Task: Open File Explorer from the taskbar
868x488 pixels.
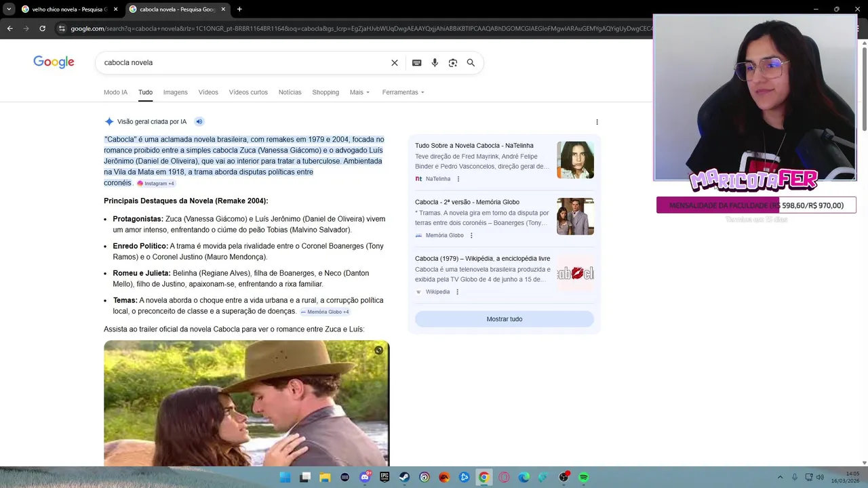Action: 325,477
